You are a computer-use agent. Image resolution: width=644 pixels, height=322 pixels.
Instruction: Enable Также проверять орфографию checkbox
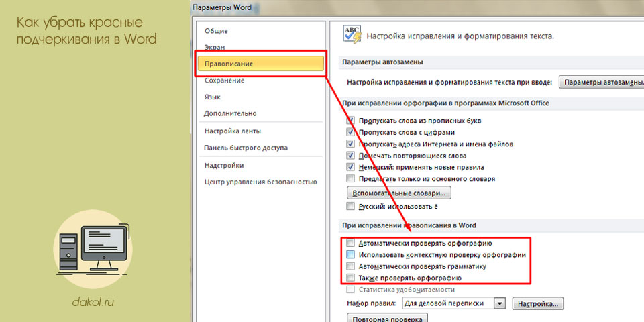350,278
